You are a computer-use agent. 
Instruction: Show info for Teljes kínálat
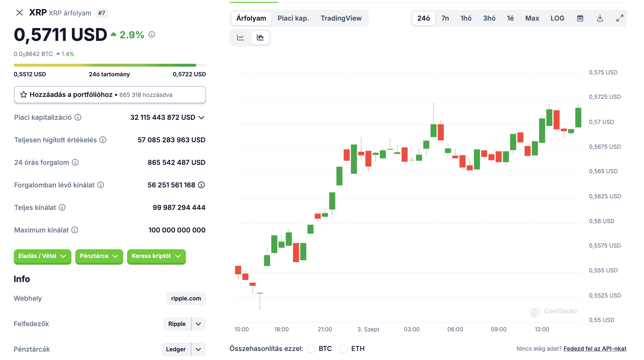[x=62, y=207]
